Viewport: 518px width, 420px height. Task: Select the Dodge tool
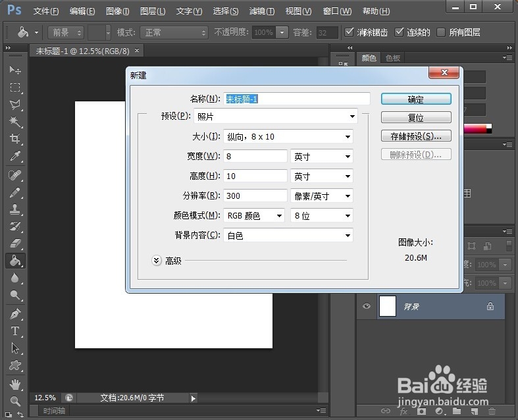[x=15, y=295]
